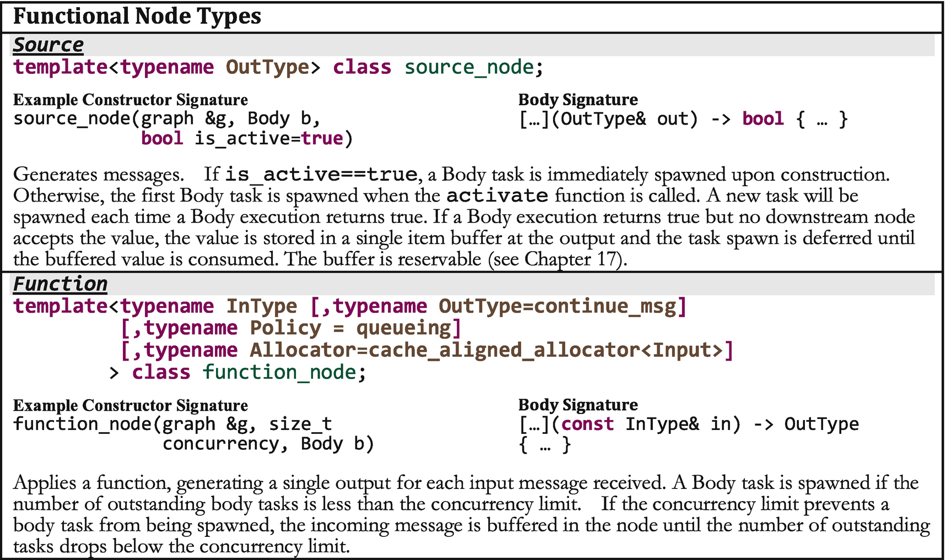Click the Function section's "Body Signature" label
This screenshot has width=946, height=560.
tap(578, 405)
